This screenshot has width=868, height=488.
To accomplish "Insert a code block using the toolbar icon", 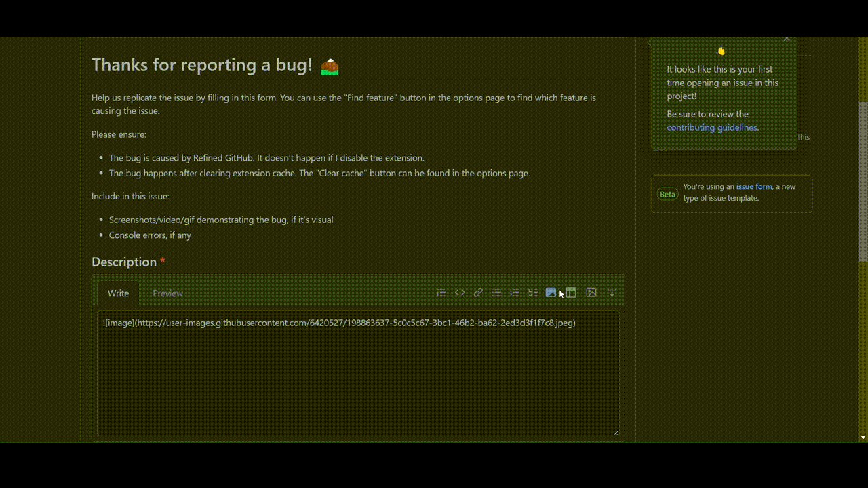I will pos(460,292).
